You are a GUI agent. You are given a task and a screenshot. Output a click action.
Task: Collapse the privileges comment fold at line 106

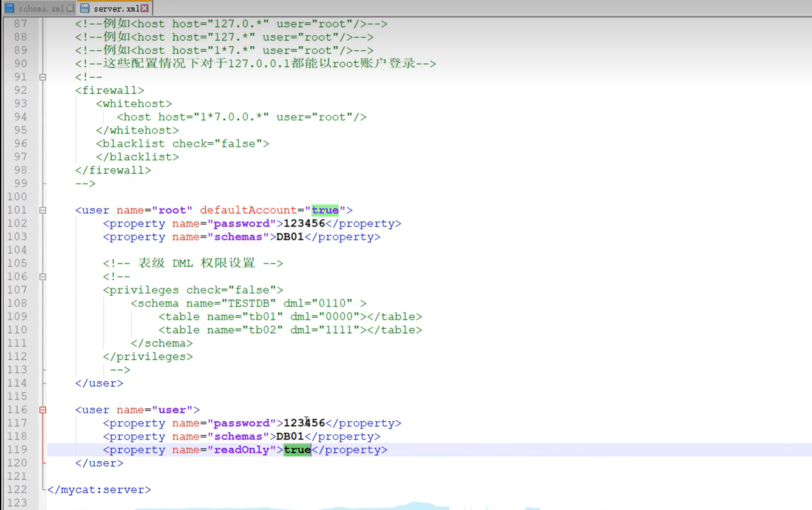click(43, 277)
